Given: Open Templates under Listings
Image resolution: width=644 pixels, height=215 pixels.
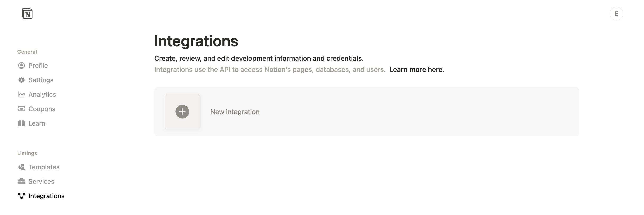Looking at the screenshot, I should click(x=44, y=167).
